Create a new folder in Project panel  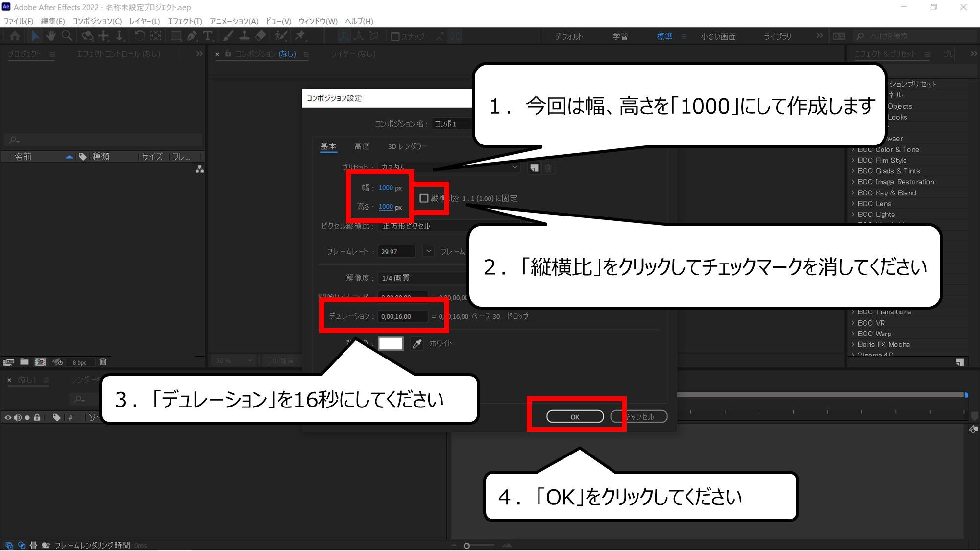tap(24, 362)
